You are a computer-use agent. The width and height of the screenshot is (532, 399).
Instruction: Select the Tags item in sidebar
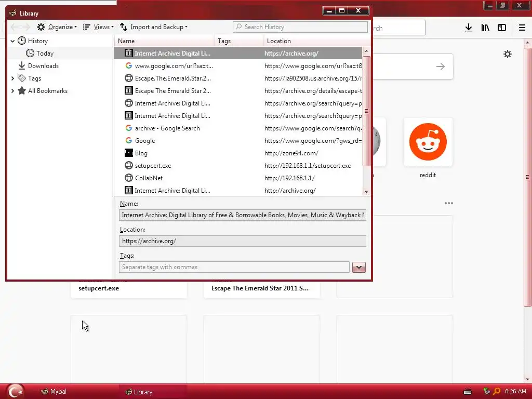[x=34, y=78]
